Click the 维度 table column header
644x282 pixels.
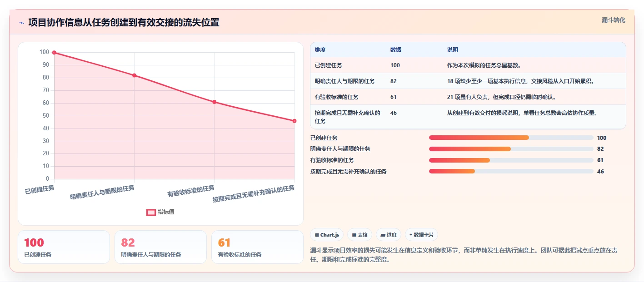point(320,50)
